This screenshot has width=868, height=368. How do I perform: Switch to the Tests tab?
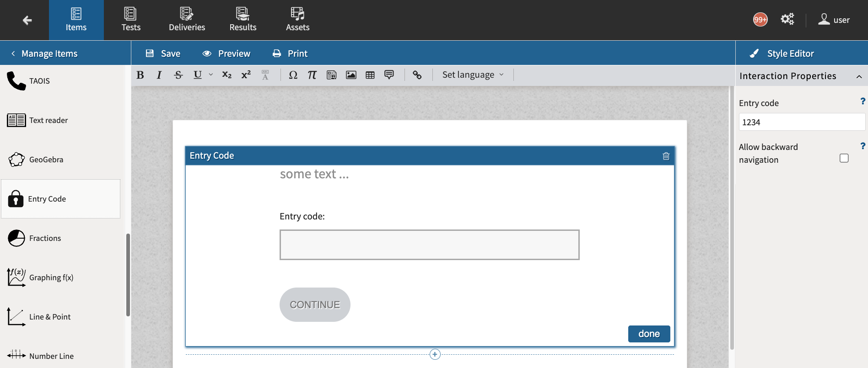(131, 20)
